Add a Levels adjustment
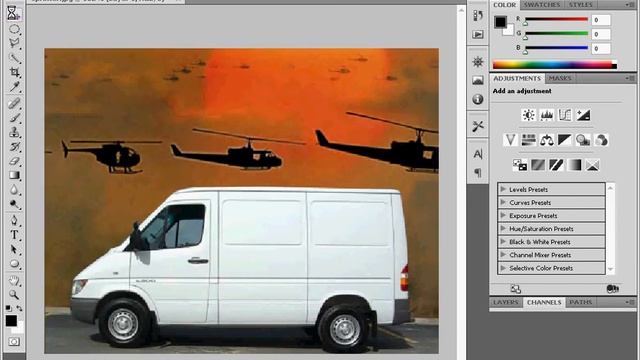 coord(547,115)
